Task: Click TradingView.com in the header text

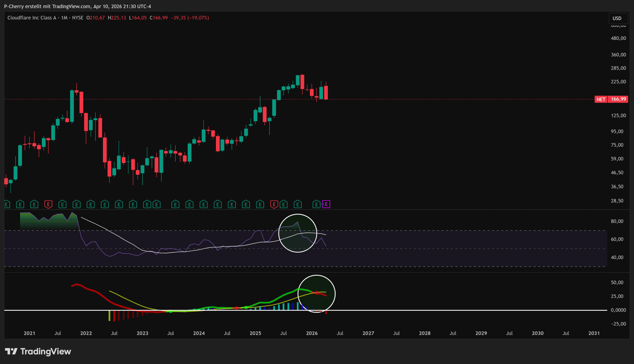Action: (71, 6)
